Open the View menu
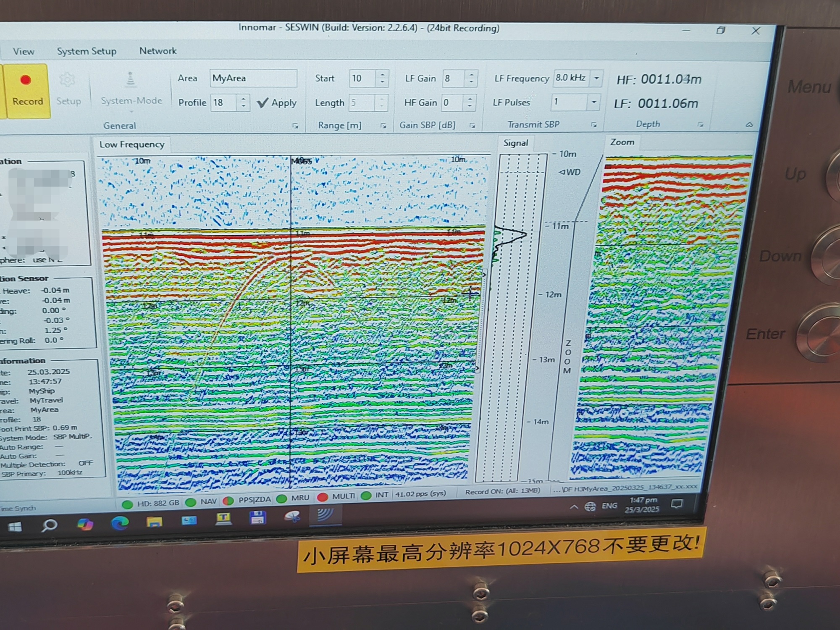 click(24, 51)
